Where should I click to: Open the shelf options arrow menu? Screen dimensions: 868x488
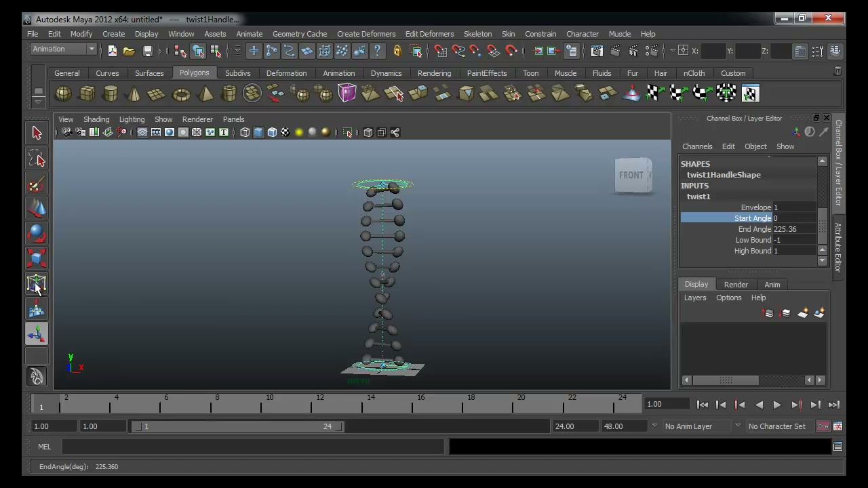[x=39, y=102]
